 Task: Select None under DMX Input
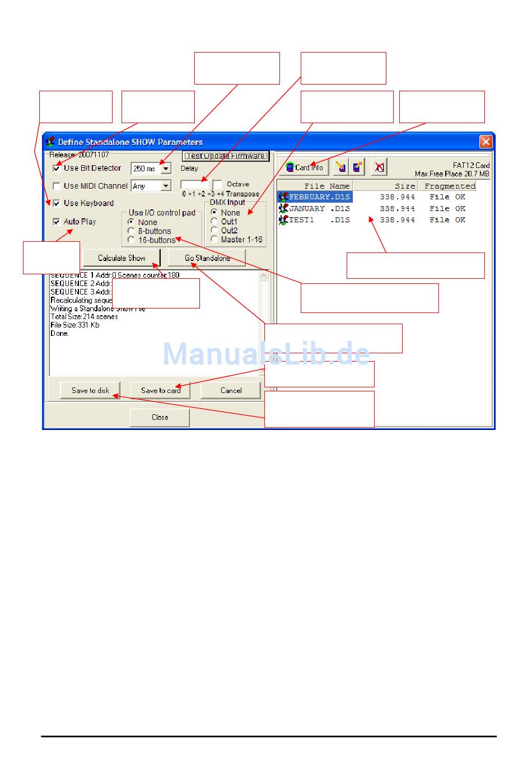click(x=214, y=212)
